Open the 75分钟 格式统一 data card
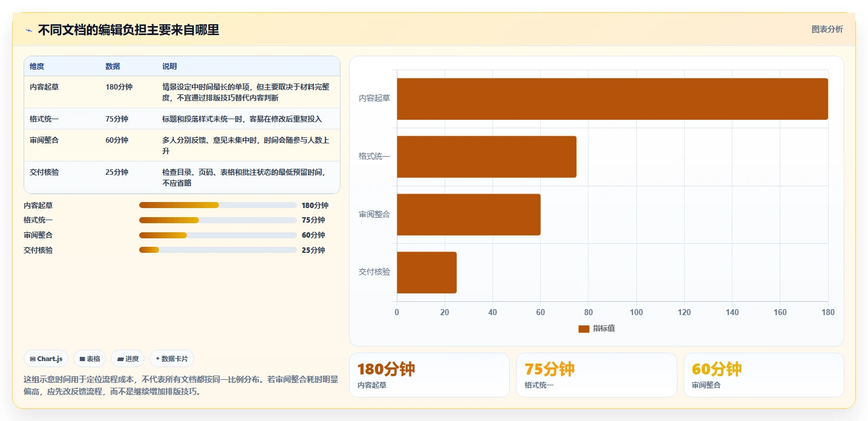The height and width of the screenshot is (421, 868). coord(596,375)
